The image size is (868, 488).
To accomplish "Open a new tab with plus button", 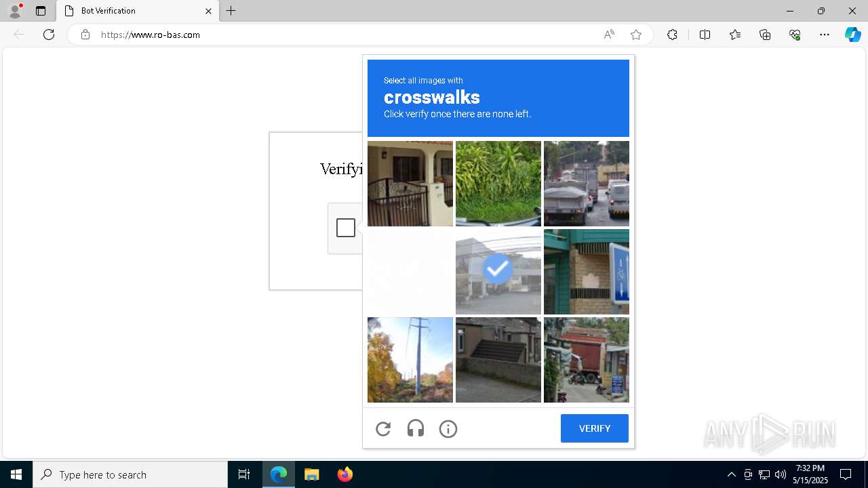I will pyautogui.click(x=231, y=11).
